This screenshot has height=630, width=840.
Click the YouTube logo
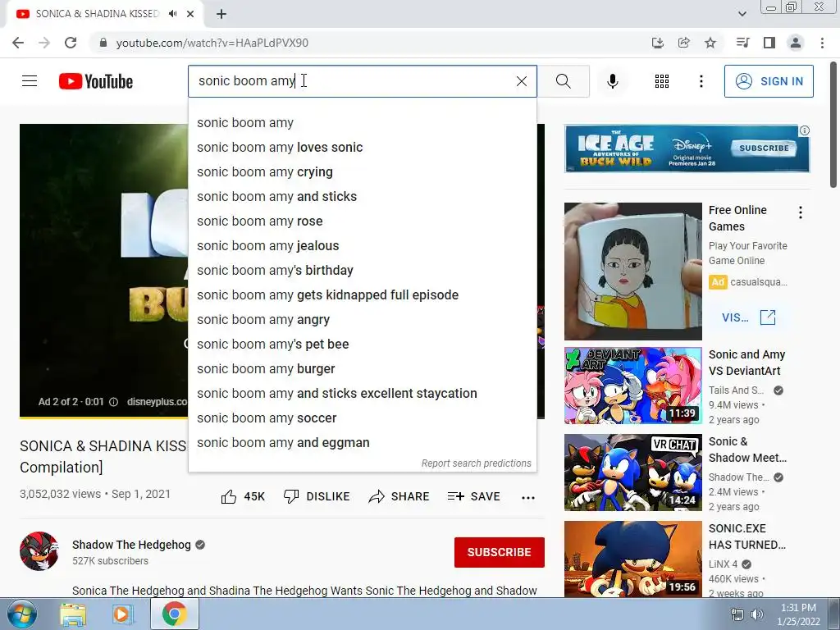coord(96,81)
